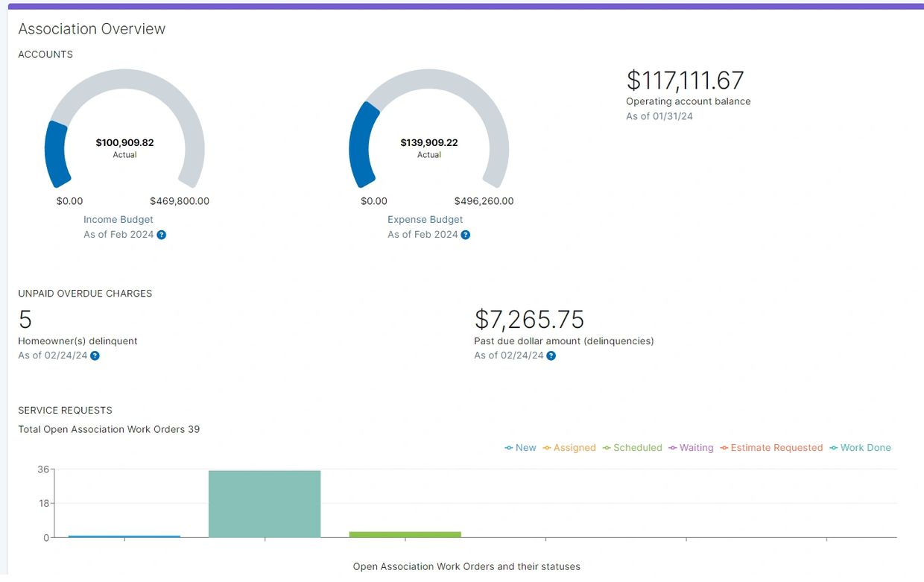924x582 pixels.
Task: Select the thin blue bar in chart
Action: click(124, 536)
